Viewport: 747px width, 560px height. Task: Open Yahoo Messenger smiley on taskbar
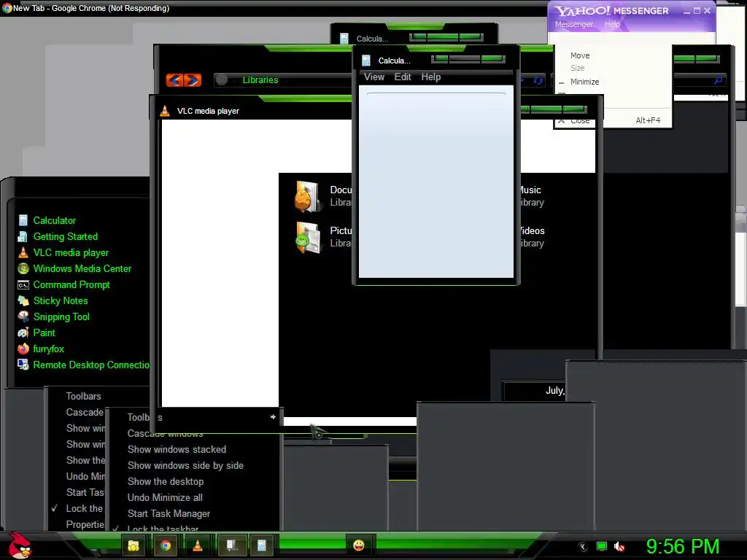[359, 545]
